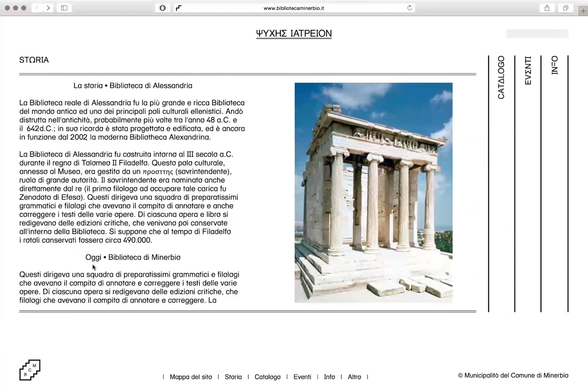
Task: Click the browser forward arrow button
Action: 48,8
